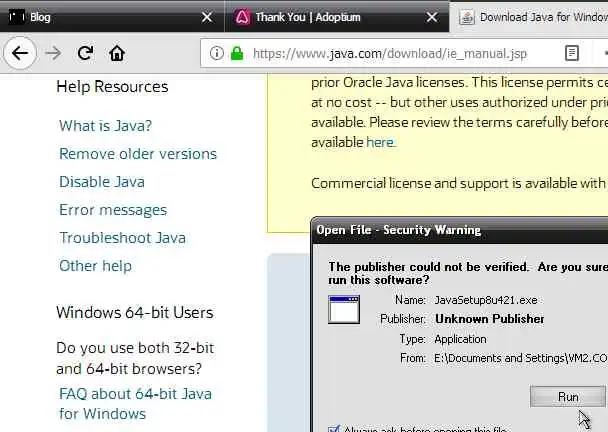This screenshot has width=608, height=432.
Task: Click the Other help link
Action: point(95,266)
